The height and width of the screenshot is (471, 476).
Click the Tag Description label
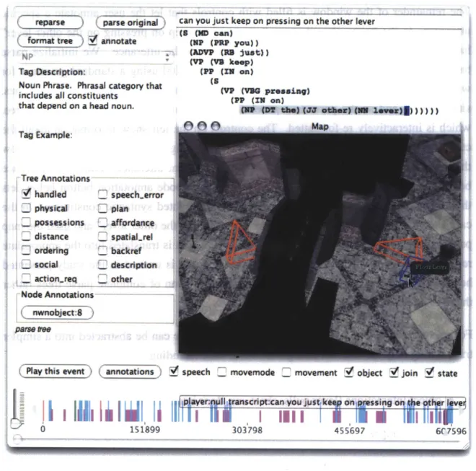52,72
